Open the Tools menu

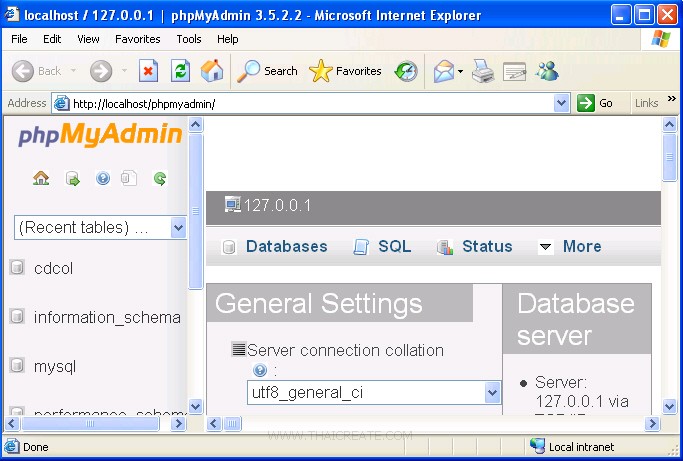[189, 39]
